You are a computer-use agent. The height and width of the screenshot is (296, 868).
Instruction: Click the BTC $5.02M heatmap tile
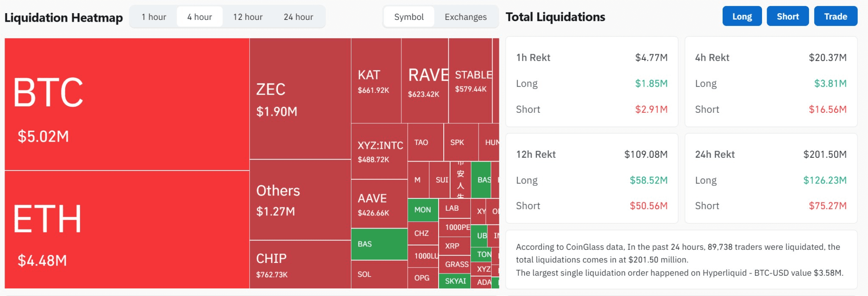(x=127, y=104)
